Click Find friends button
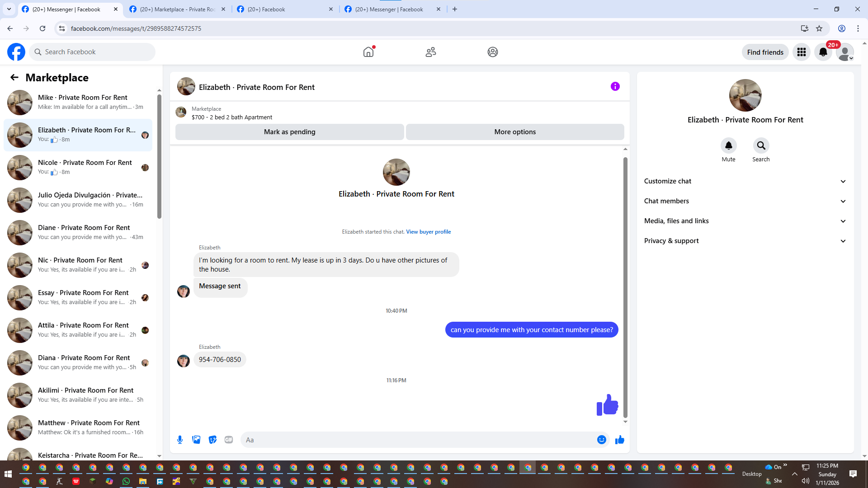Viewport: 868px width, 488px height. (765, 52)
